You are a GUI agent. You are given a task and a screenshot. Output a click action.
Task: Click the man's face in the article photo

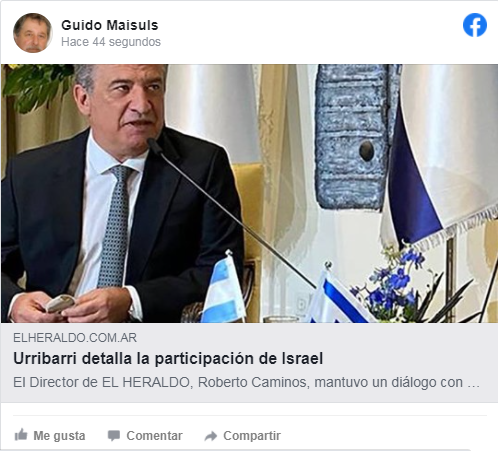tap(125, 103)
